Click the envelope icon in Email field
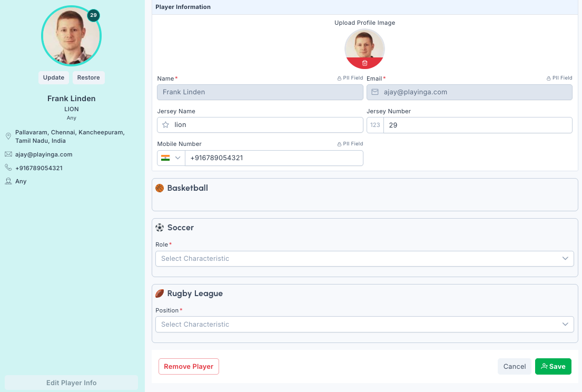The width and height of the screenshot is (582, 392). (375, 92)
